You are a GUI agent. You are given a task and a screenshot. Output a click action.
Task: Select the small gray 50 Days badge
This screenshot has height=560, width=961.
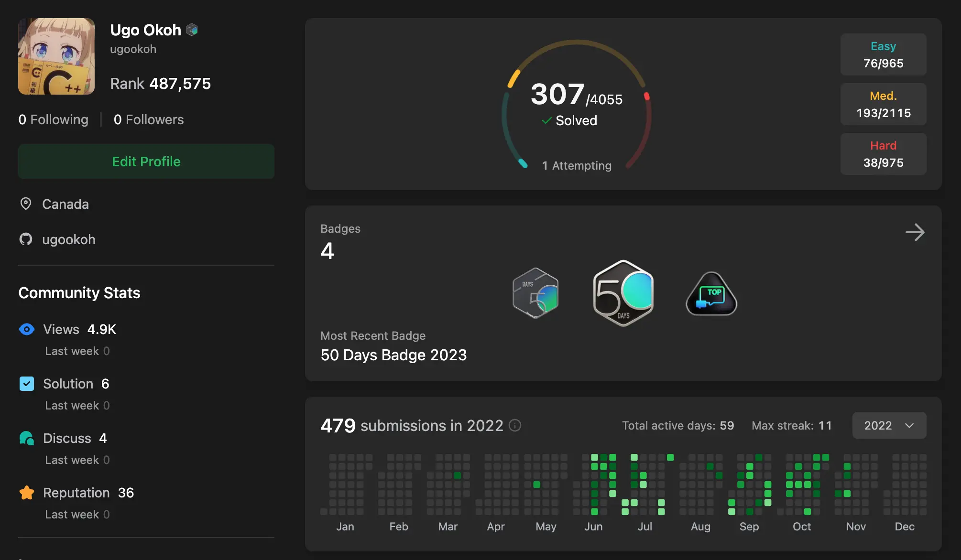pyautogui.click(x=535, y=293)
